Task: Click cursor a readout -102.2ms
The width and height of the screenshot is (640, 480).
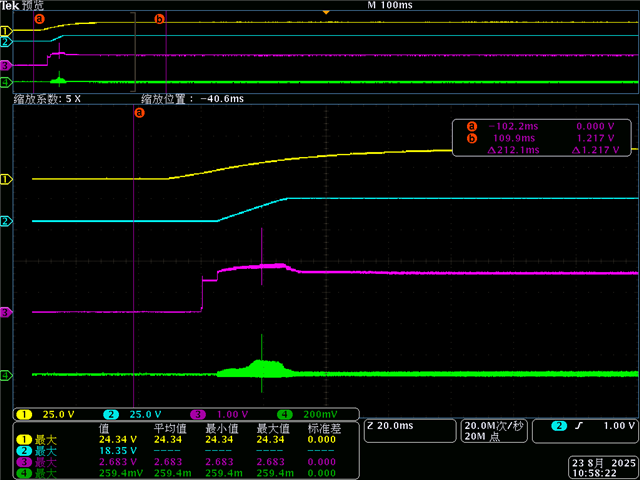Action: (x=511, y=127)
